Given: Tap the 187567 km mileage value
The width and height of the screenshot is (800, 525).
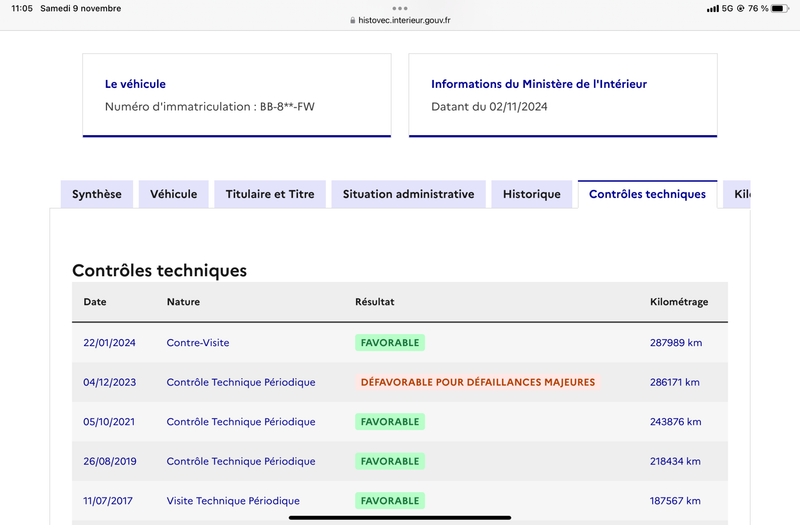Looking at the screenshot, I should point(675,501).
